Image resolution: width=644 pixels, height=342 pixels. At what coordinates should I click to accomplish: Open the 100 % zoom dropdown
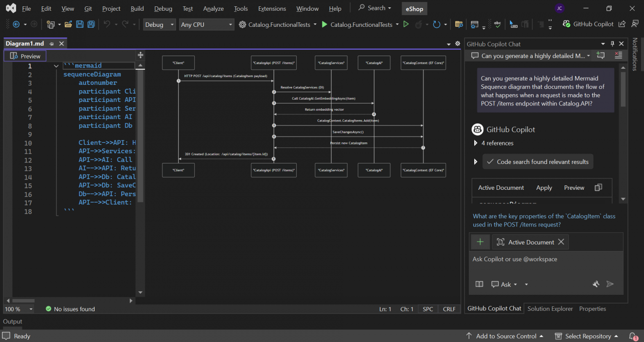coord(19,309)
